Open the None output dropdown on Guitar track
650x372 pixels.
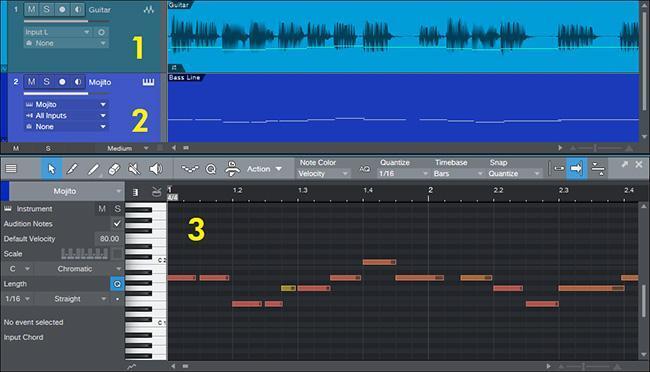66,43
